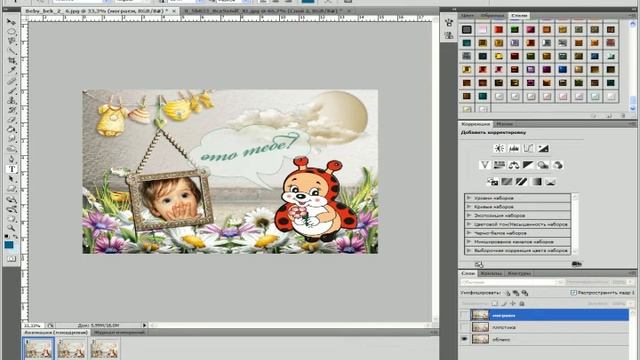Add a Vibrance adjustment
Viewport: 640px width, 360px height.
click(484, 165)
